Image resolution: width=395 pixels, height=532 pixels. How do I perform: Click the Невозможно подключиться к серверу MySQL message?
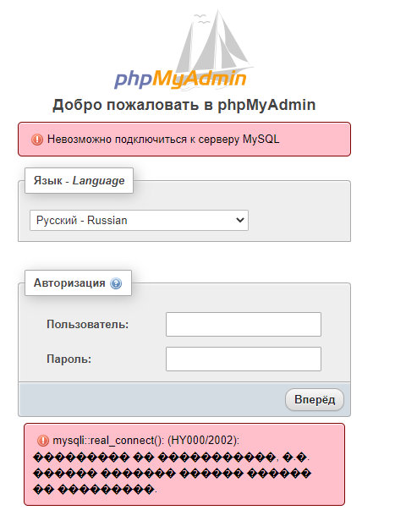tap(163, 140)
